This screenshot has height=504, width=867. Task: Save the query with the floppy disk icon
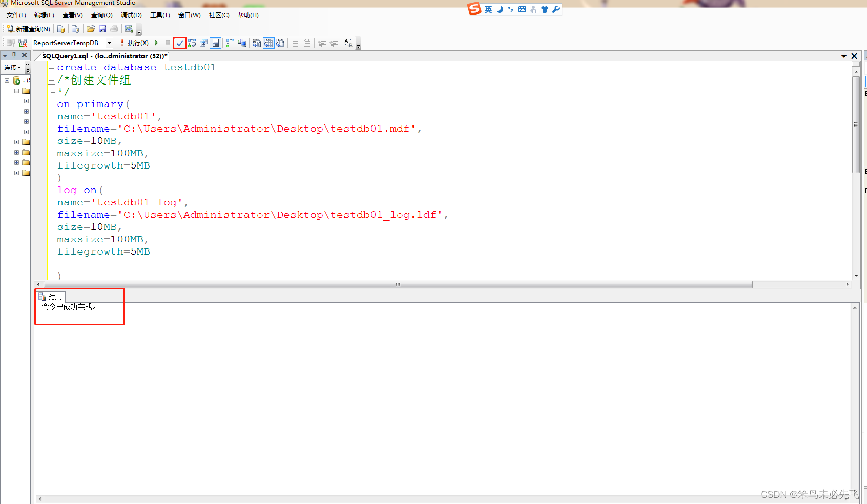102,29
